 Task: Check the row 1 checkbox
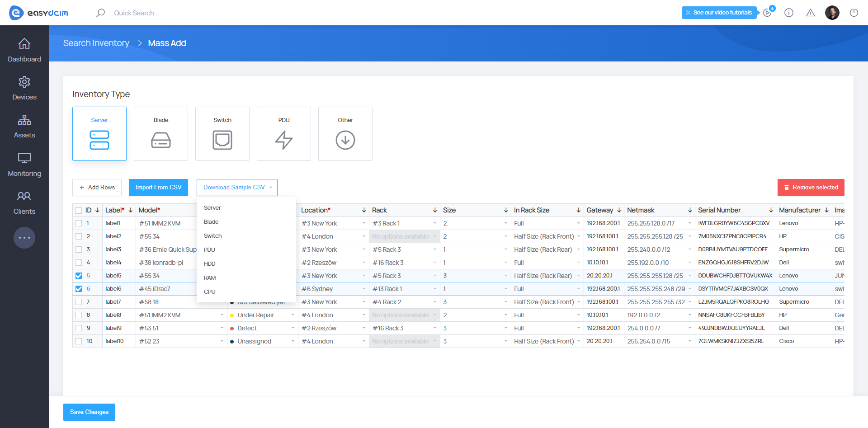click(79, 223)
